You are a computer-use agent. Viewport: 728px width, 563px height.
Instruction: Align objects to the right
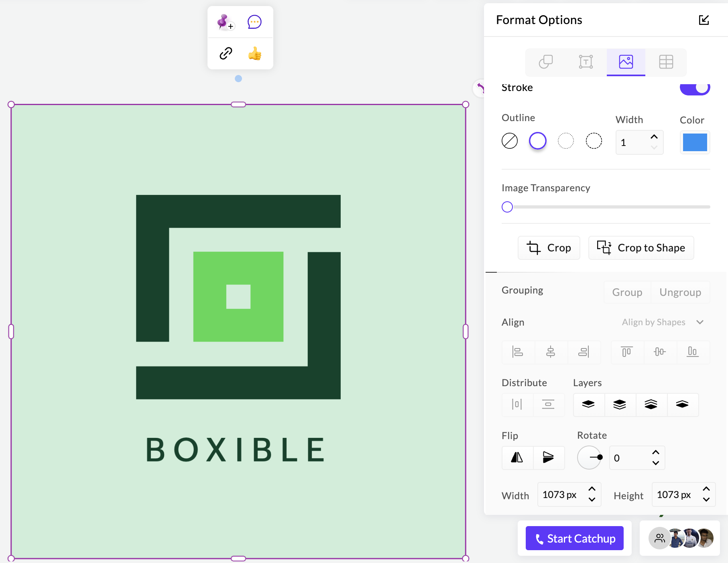coord(584,352)
